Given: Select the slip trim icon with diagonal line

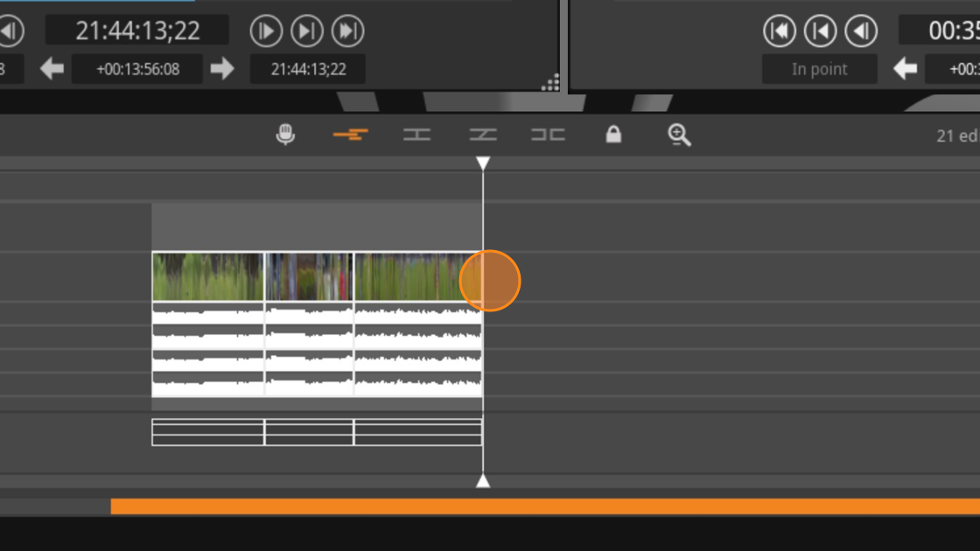Looking at the screenshot, I should [483, 135].
